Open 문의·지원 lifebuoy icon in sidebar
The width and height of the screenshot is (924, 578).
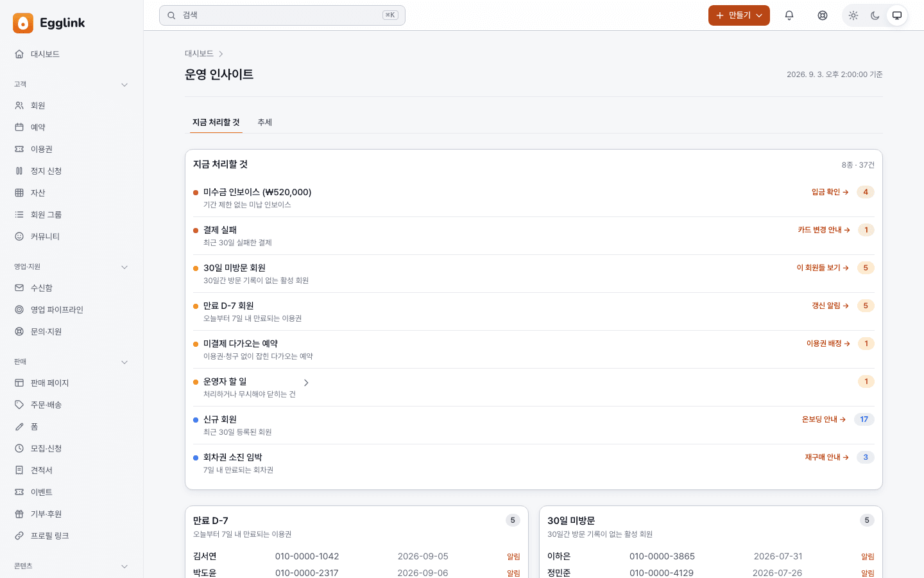pos(19,331)
